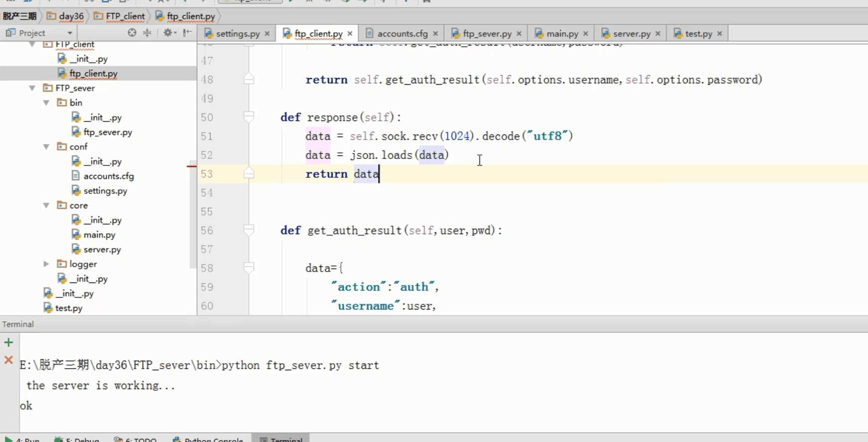This screenshot has width=868, height=442.
Task: Collapse all nodes in Project panel
Action: [x=147, y=33]
